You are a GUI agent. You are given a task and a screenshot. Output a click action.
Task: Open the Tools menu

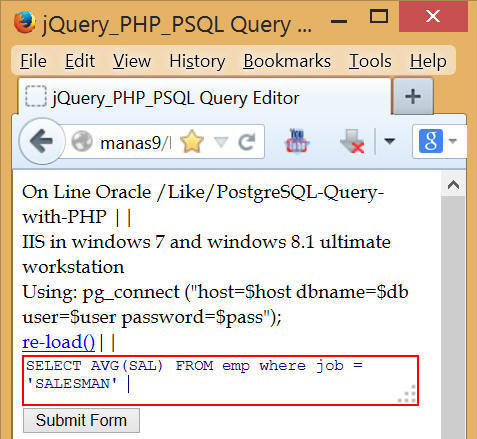click(x=370, y=61)
